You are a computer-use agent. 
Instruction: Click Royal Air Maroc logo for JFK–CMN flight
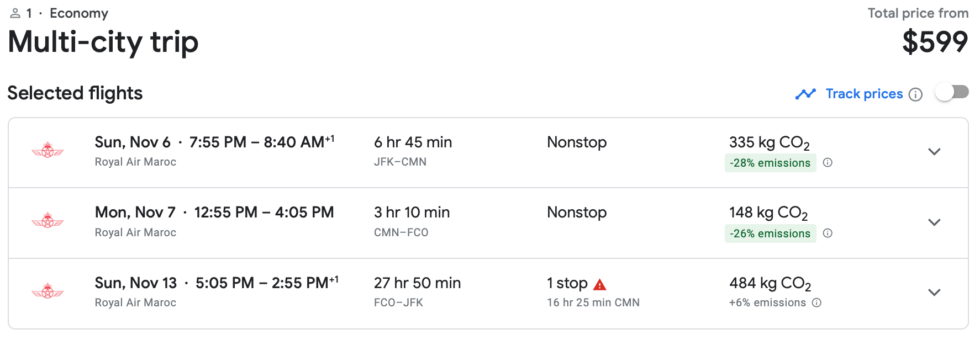point(48,150)
